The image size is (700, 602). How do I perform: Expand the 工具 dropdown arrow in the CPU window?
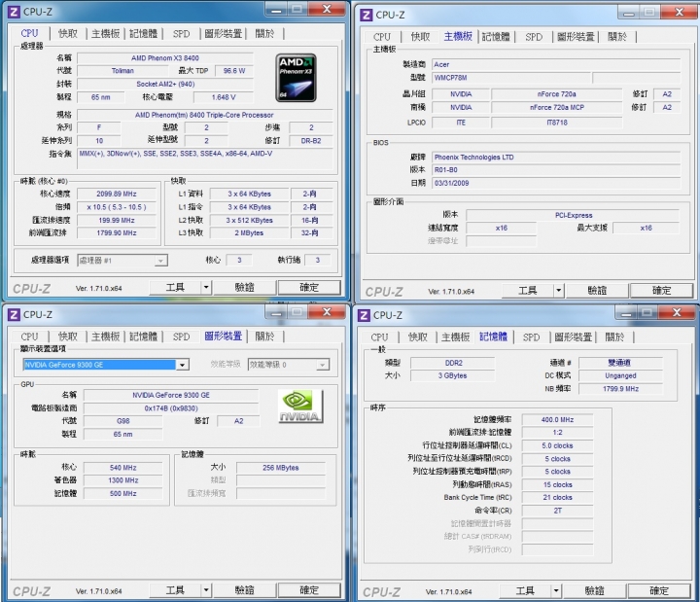206,288
